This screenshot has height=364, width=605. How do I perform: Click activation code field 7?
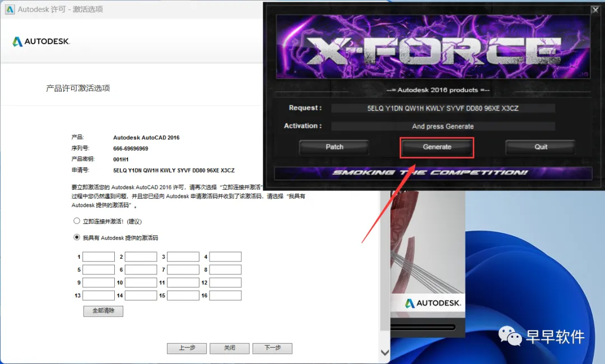183,269
